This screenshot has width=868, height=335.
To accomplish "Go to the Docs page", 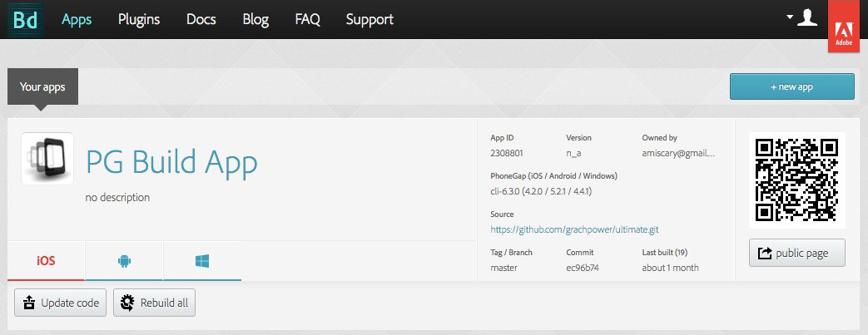I will [201, 19].
